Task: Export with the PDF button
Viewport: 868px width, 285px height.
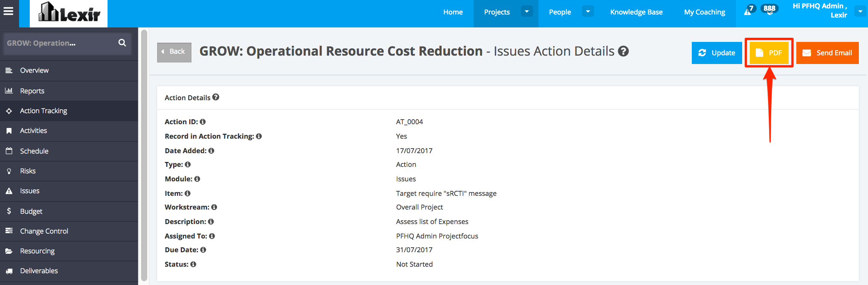Action: click(x=769, y=53)
